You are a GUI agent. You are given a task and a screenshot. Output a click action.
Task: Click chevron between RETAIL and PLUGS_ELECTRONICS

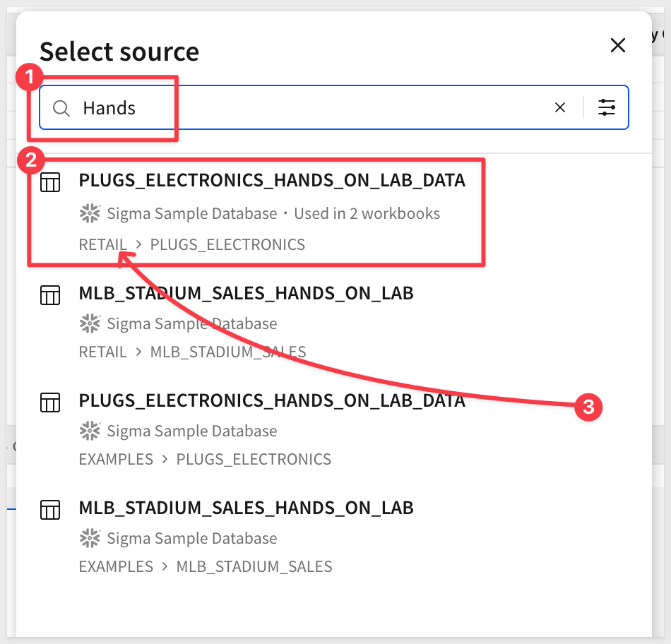139,245
